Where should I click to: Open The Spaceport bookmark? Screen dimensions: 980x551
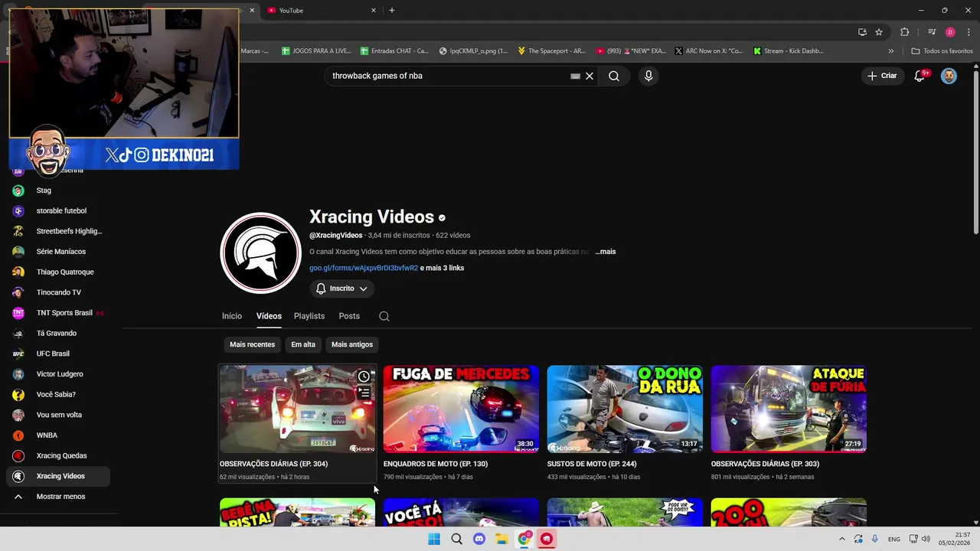point(551,51)
